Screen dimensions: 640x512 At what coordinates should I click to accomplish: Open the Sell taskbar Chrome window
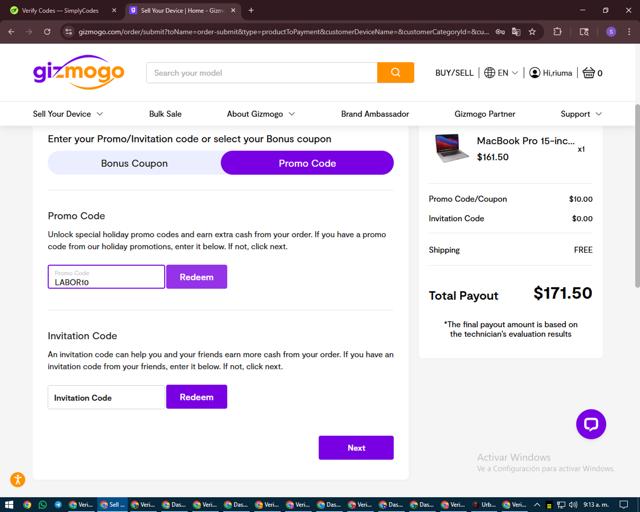113,505
